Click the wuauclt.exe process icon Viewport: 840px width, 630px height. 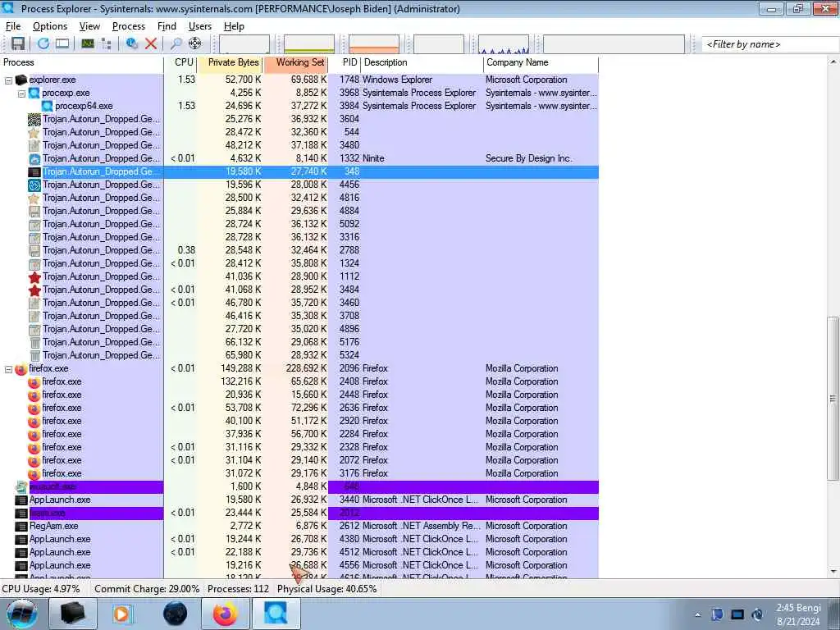[21, 487]
